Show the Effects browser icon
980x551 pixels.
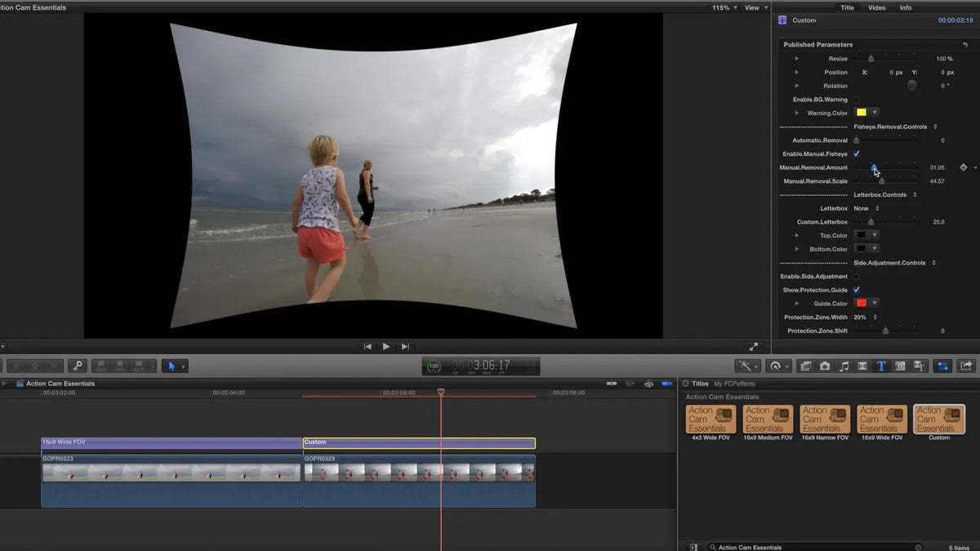pyautogui.click(x=805, y=367)
